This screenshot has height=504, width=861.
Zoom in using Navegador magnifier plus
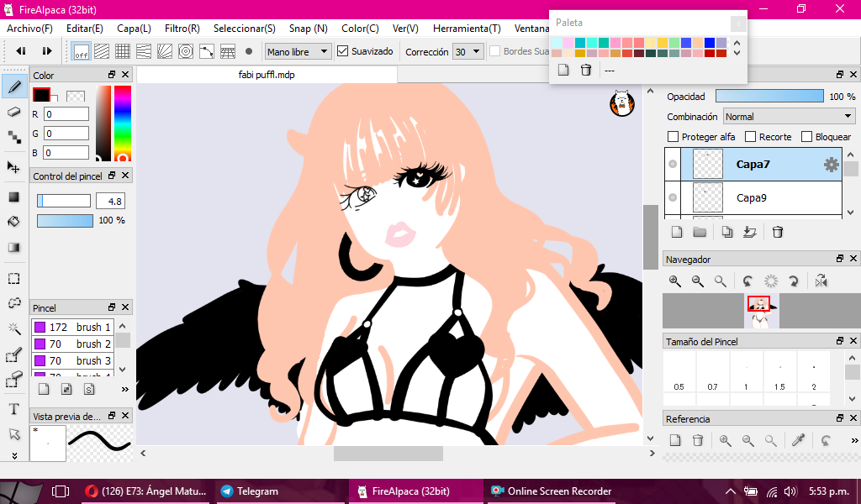675,281
